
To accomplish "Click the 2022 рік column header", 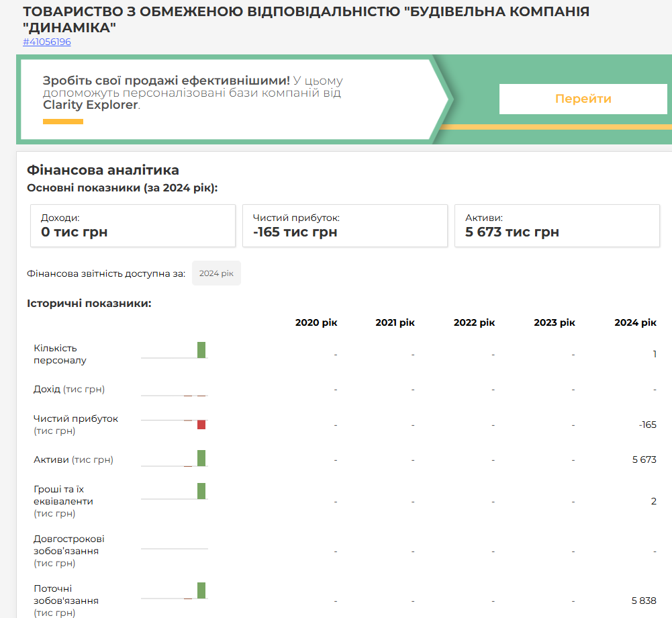I will click(x=474, y=322).
